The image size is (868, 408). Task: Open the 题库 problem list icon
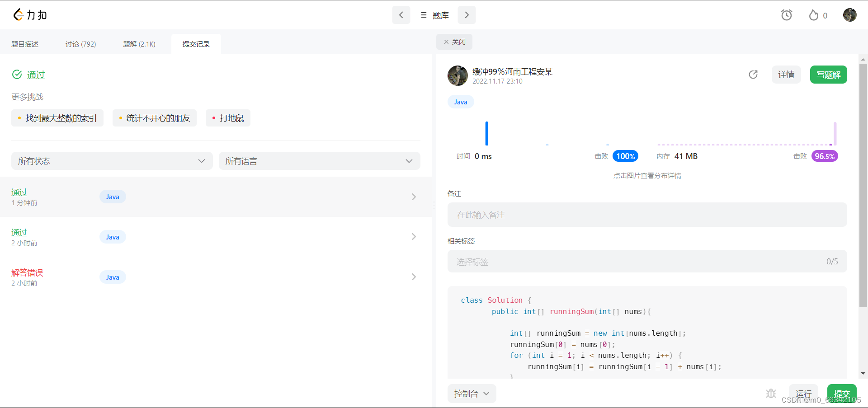pos(424,15)
